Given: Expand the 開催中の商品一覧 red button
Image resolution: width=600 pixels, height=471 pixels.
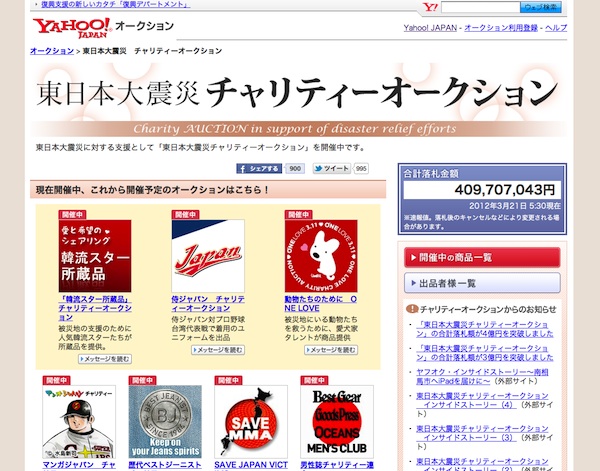Looking at the screenshot, I should [x=482, y=257].
